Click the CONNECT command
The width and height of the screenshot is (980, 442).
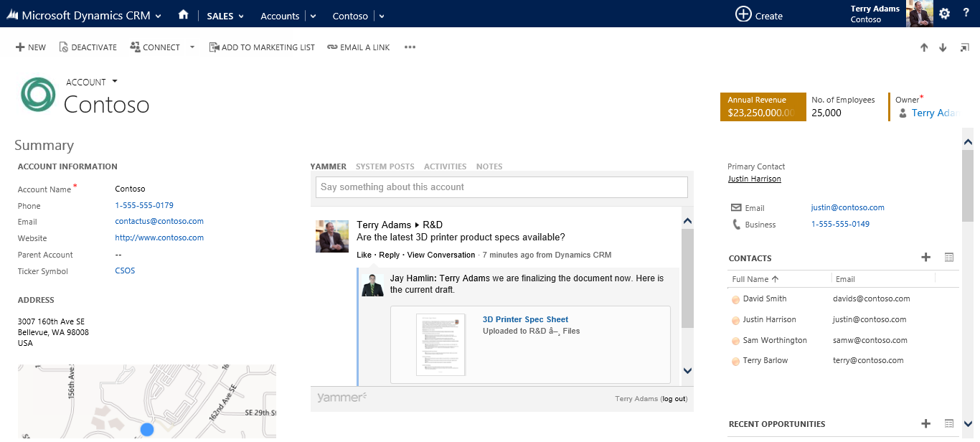tap(155, 47)
